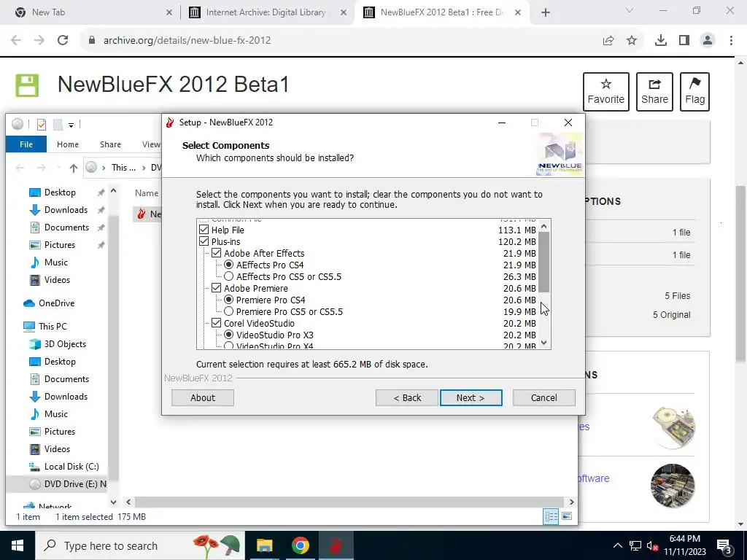Click the Chrome back arrow icon
Screen dimensions: 747x560
[16, 41]
